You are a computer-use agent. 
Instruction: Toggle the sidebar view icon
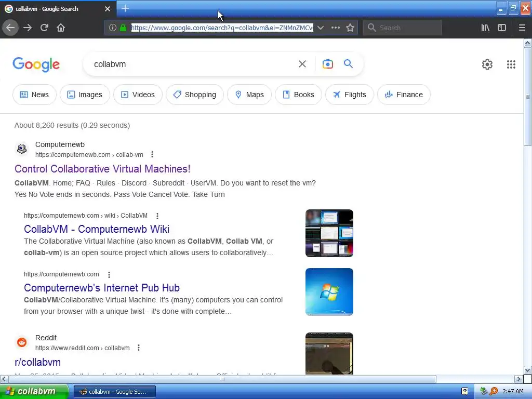coord(502,28)
